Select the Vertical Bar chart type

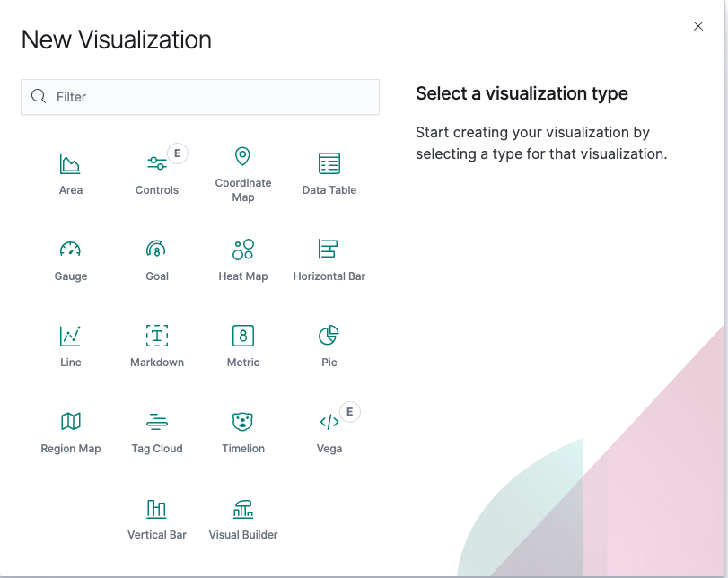tap(157, 516)
